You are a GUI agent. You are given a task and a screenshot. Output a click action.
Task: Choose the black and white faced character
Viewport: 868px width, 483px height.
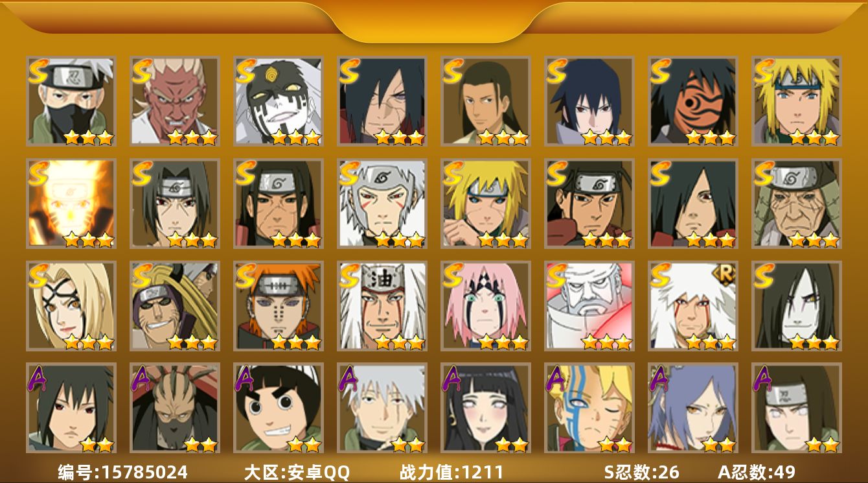coord(279,101)
